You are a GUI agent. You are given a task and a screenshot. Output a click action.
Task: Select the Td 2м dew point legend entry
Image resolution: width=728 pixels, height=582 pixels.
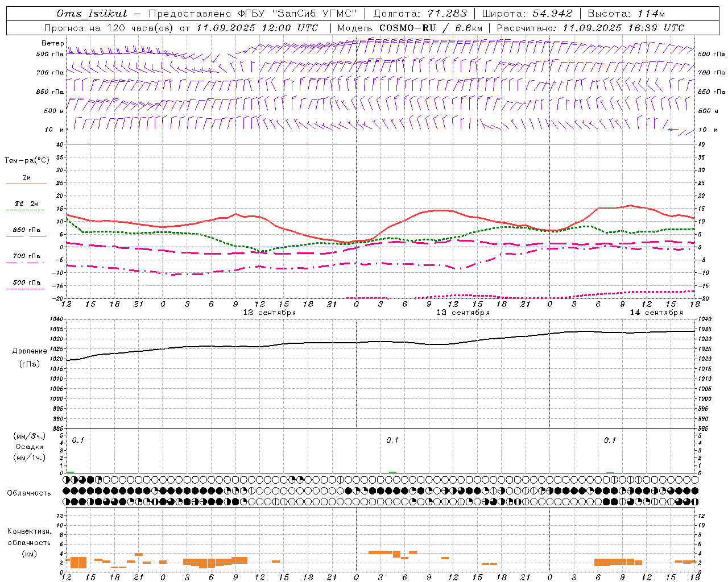click(x=27, y=203)
